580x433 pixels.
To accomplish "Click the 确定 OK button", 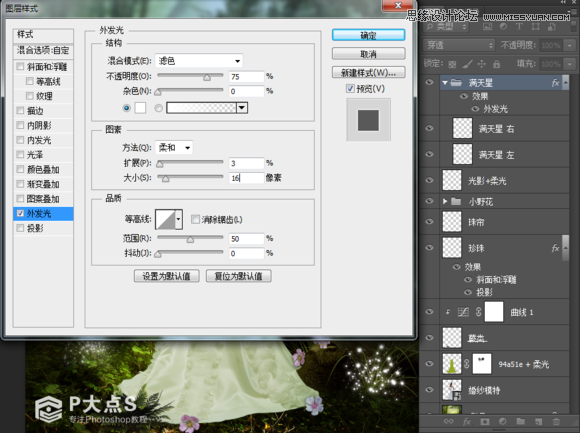I will click(368, 35).
